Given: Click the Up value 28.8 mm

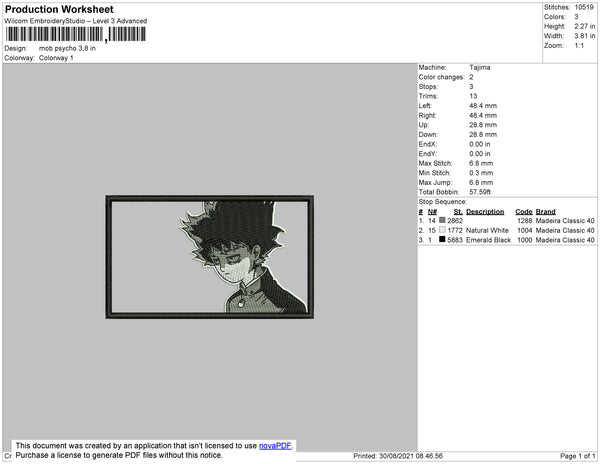Looking at the screenshot, I should (483, 125).
